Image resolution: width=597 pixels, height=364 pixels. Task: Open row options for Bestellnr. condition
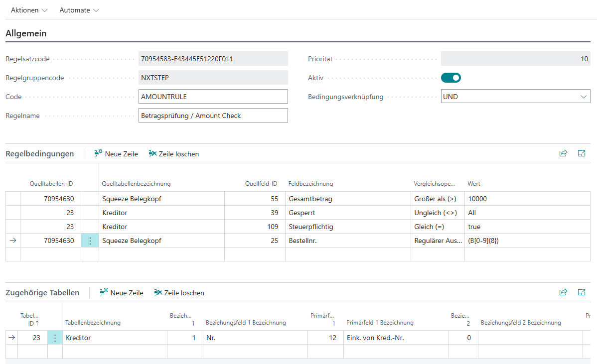tap(90, 241)
